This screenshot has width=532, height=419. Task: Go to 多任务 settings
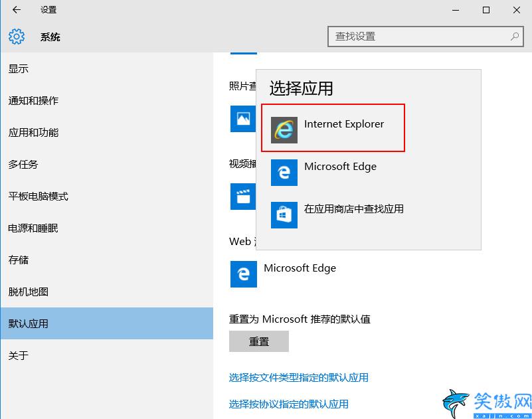(x=106, y=165)
